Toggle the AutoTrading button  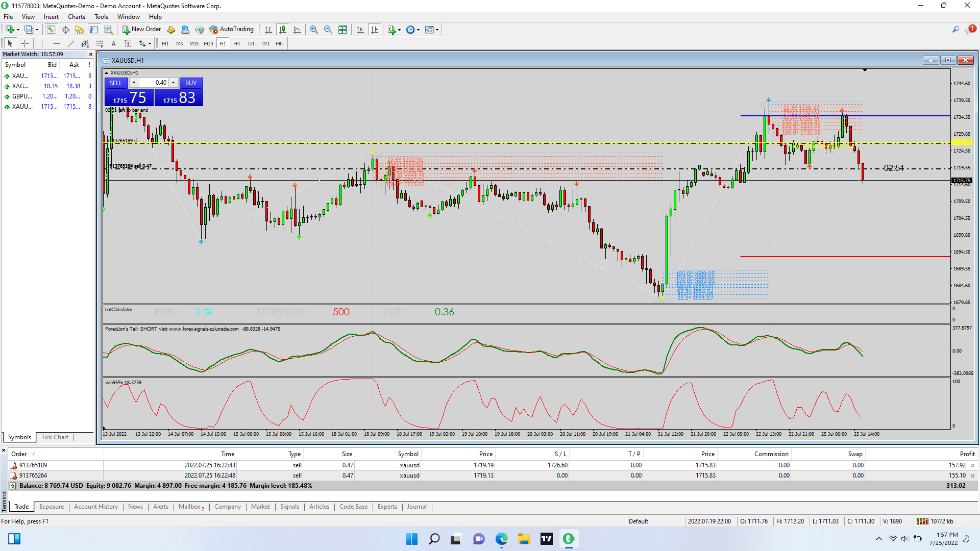tap(232, 30)
